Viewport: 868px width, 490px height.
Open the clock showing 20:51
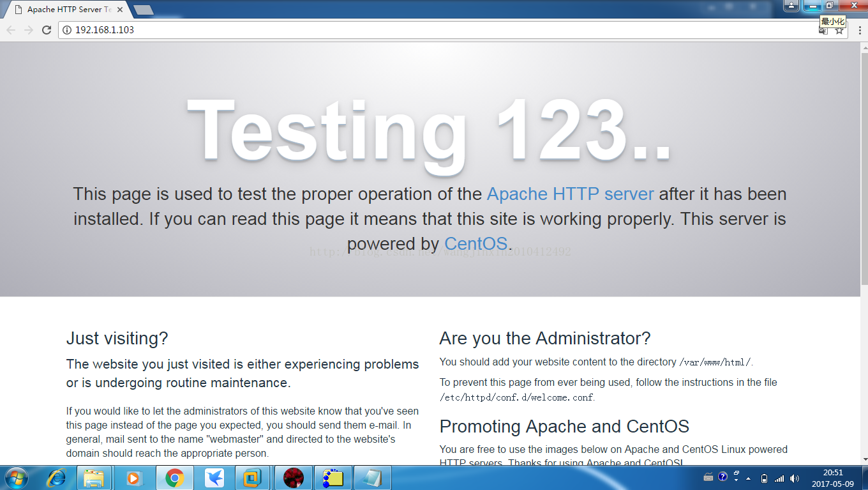pyautogui.click(x=833, y=478)
